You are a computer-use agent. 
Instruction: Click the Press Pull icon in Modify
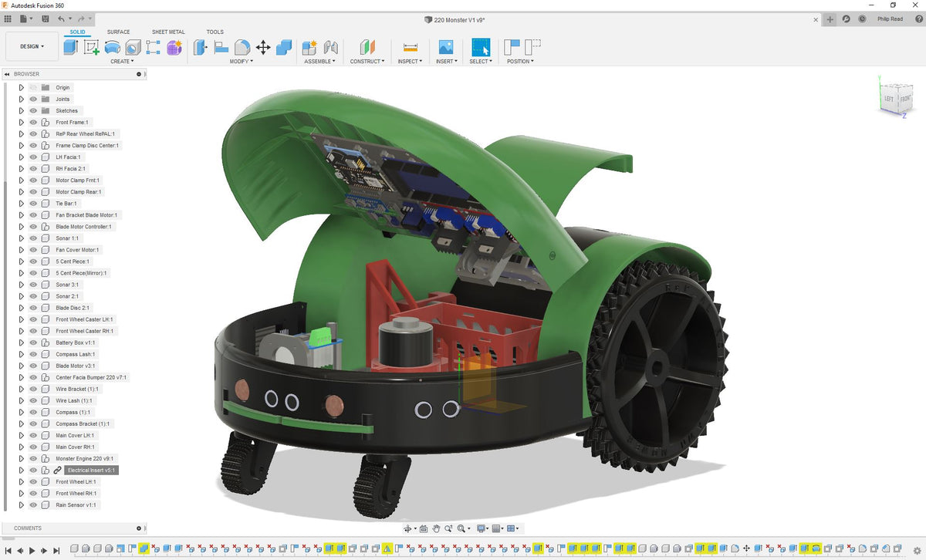pos(200,46)
